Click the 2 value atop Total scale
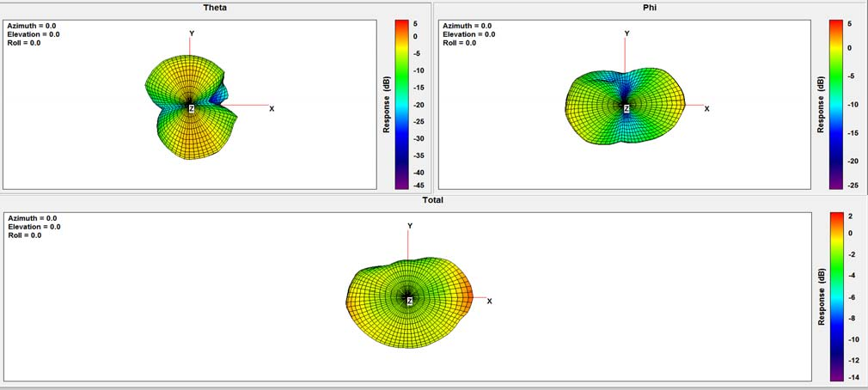This screenshot has width=868, height=390. coord(852,216)
